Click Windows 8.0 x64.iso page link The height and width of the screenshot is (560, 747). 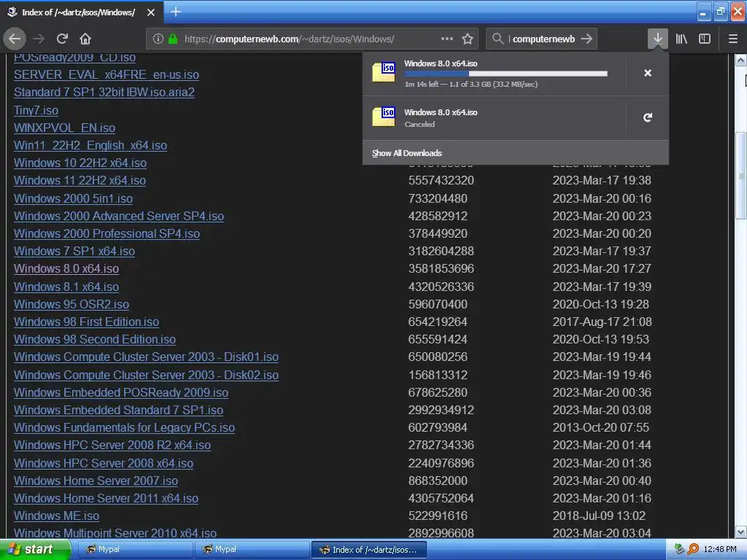click(x=66, y=268)
